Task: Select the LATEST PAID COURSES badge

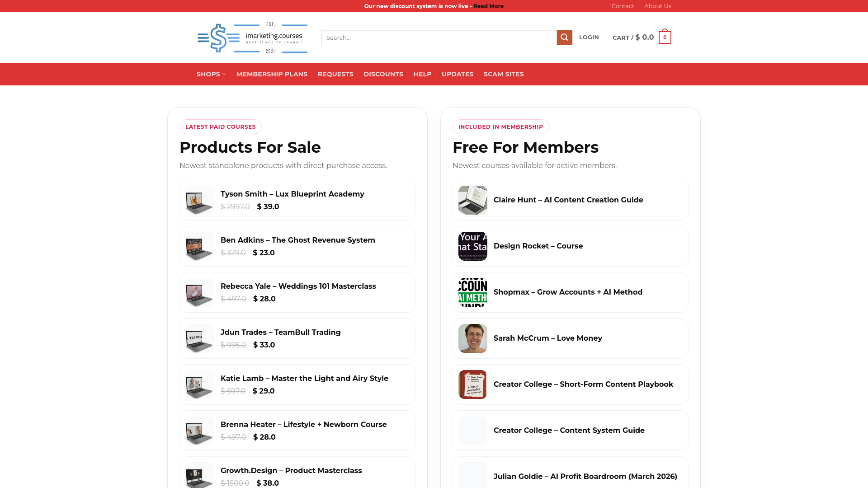Action: tap(221, 127)
